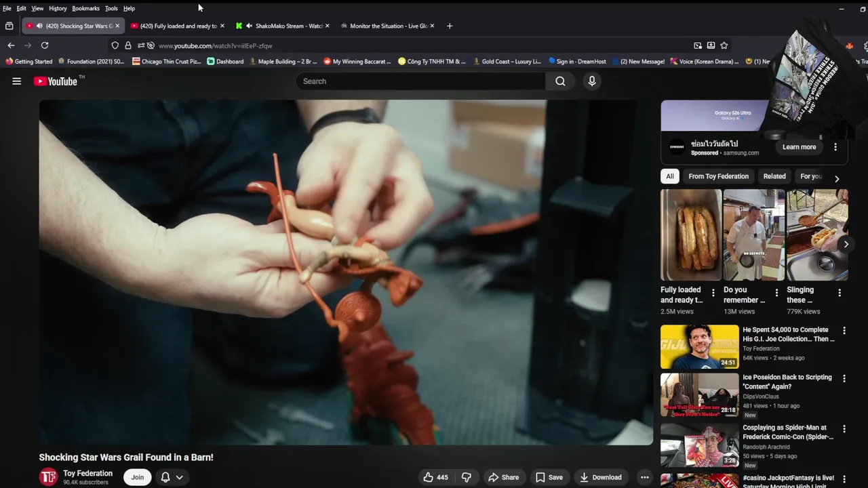Dislike the video

[x=467, y=477]
